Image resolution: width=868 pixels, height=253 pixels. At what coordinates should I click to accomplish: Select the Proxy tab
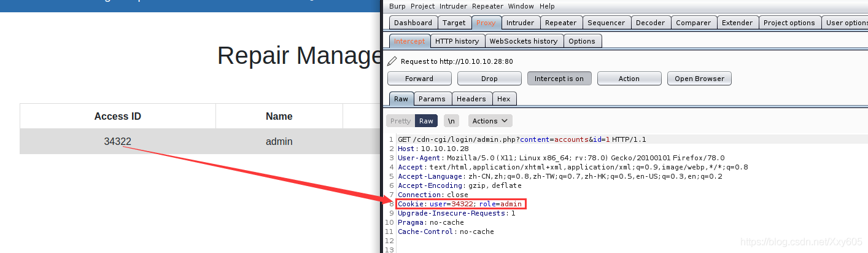click(486, 23)
